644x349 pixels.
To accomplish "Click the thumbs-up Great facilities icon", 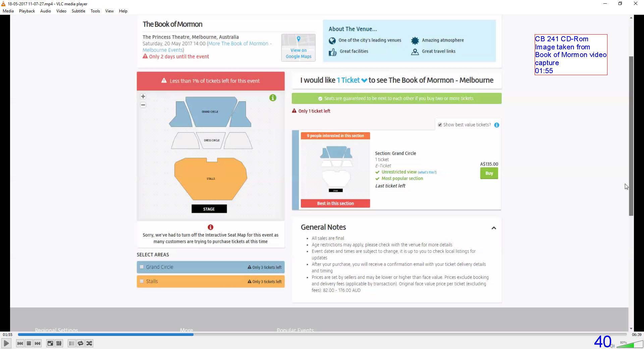I will click(x=332, y=52).
